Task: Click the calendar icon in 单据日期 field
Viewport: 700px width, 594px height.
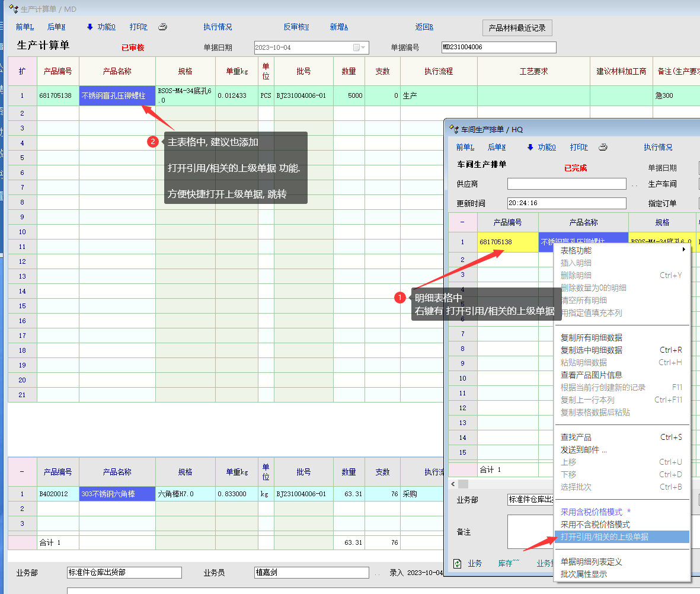Action: pyautogui.click(x=356, y=47)
